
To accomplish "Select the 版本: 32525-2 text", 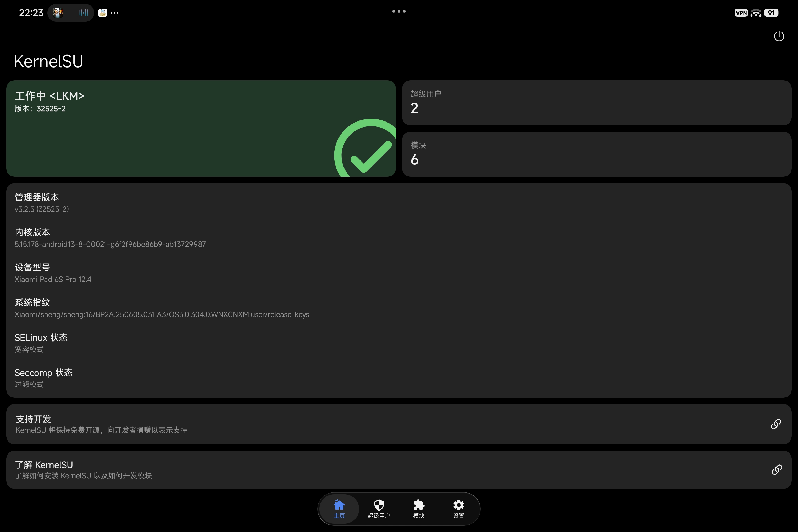I will pos(40,109).
